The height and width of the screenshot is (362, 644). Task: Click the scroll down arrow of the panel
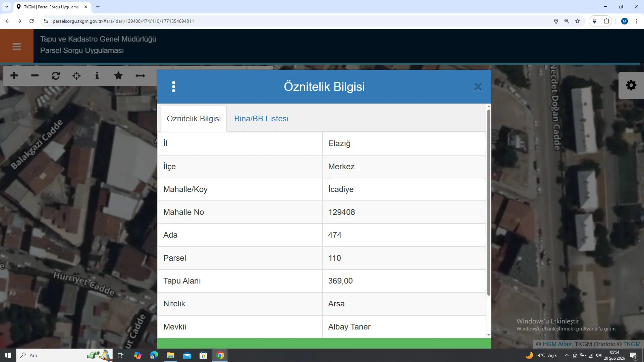(489, 335)
